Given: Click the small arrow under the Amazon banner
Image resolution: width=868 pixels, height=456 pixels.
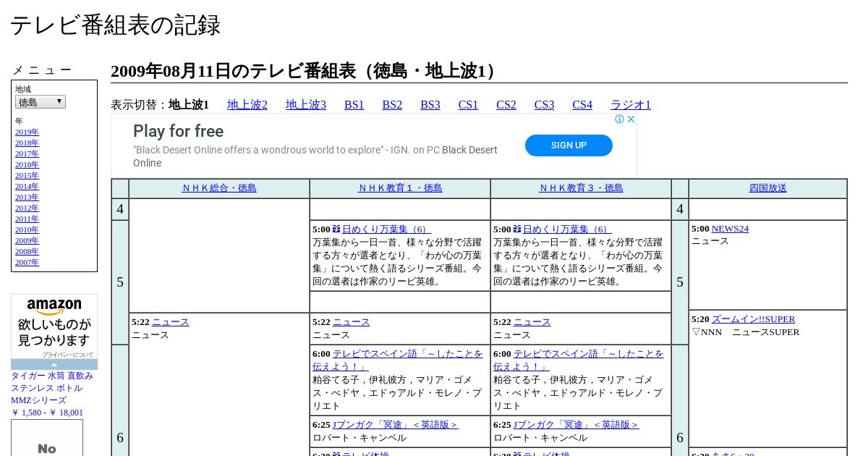Looking at the screenshot, I should coord(54,365).
